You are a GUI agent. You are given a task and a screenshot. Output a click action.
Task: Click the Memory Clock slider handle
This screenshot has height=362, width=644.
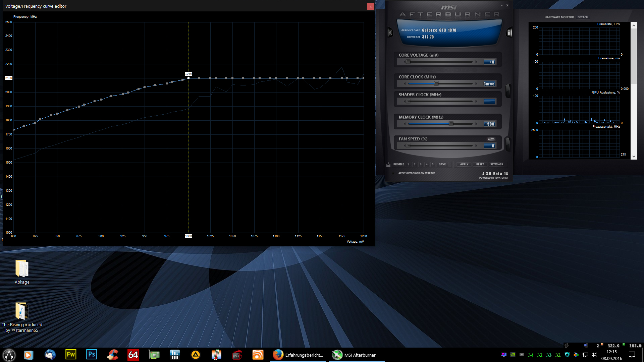click(451, 124)
